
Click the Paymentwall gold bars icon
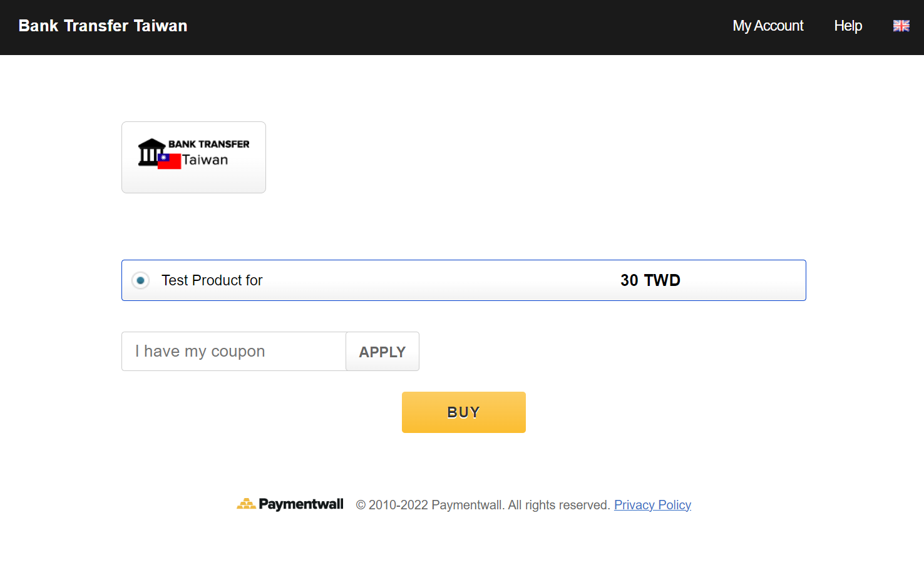[x=246, y=504]
